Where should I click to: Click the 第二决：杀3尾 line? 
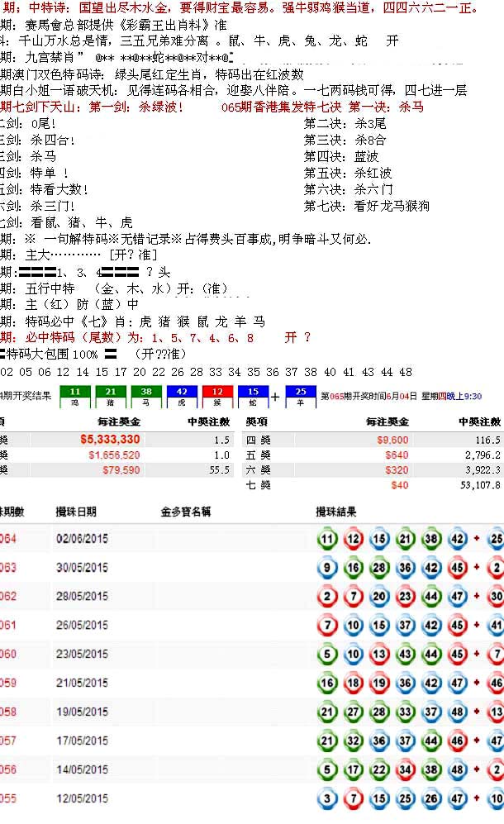click(345, 123)
